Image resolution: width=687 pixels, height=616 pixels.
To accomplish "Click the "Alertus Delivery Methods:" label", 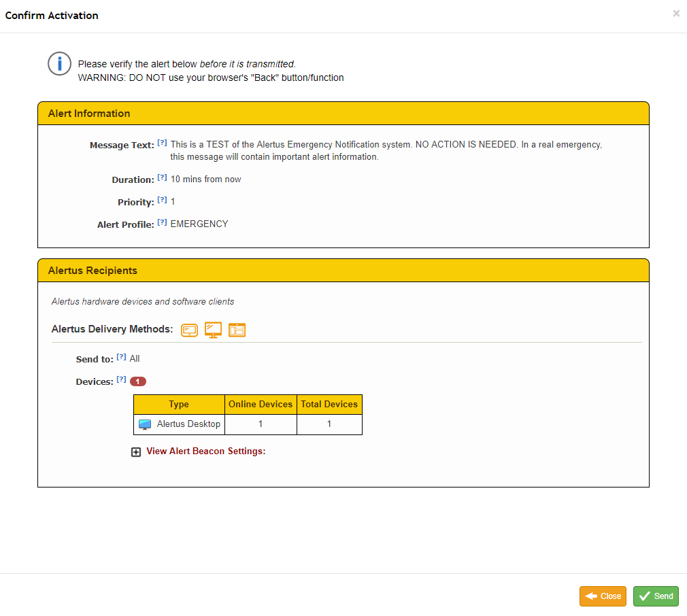I will pyautogui.click(x=112, y=329).
